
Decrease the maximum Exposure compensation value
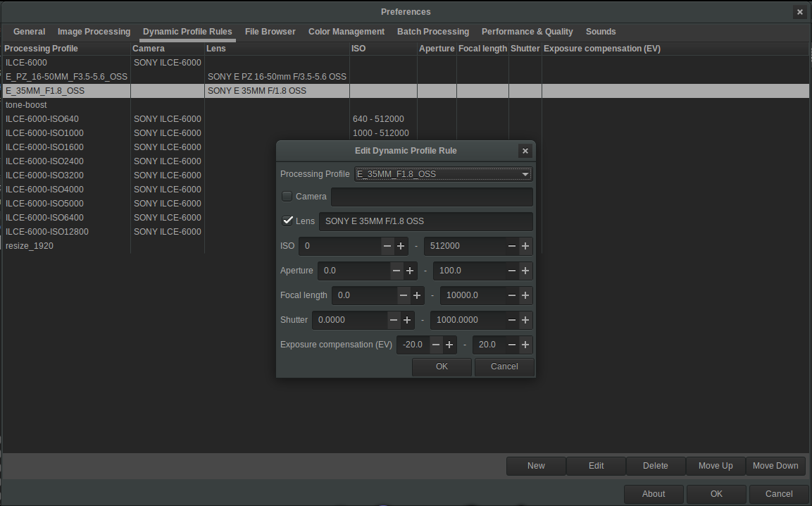[x=512, y=345]
